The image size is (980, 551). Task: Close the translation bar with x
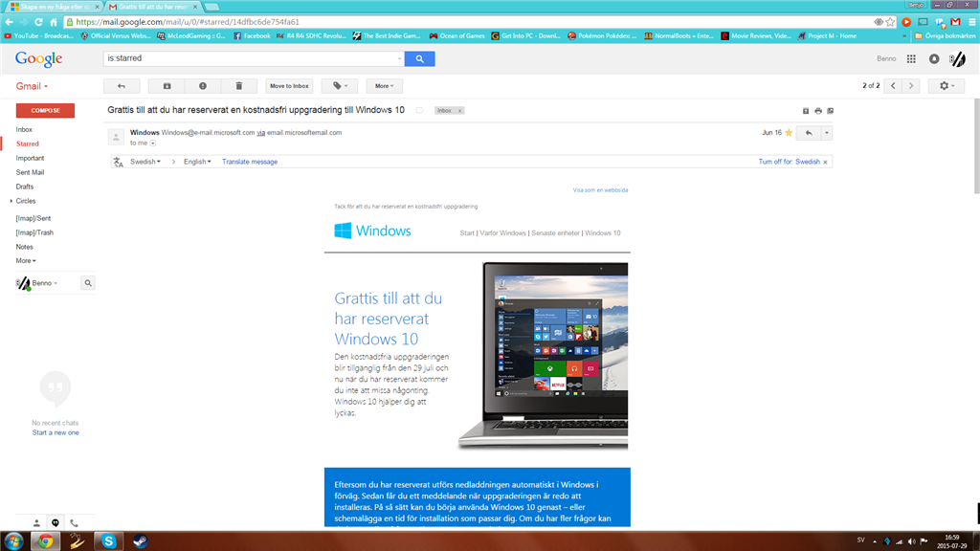[826, 163]
